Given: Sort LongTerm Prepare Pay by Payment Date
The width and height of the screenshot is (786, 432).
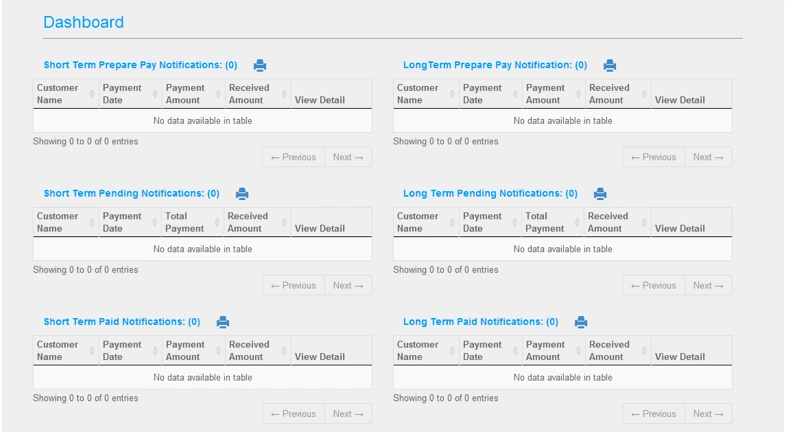Looking at the screenshot, I should point(490,94).
